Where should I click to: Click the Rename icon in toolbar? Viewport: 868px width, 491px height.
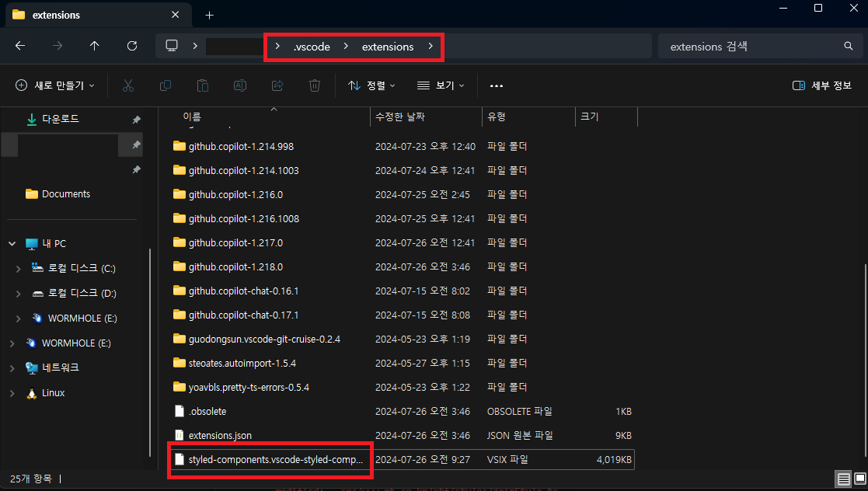pos(240,85)
